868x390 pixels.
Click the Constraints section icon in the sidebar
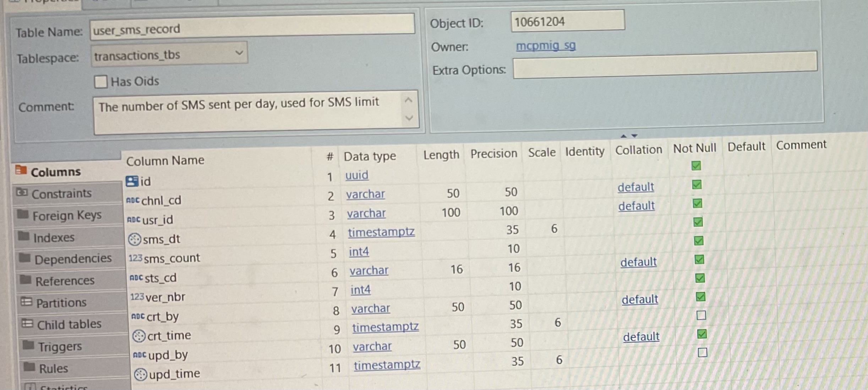pos(22,192)
